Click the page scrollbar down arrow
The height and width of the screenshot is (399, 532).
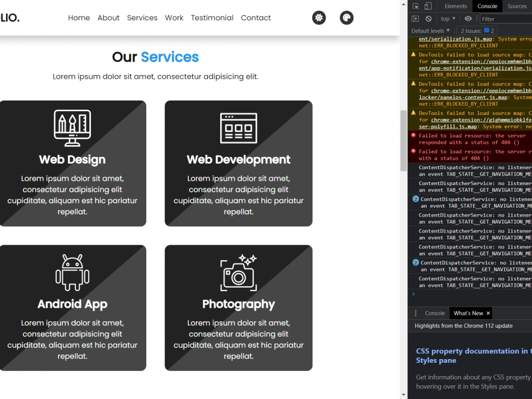[x=403, y=395]
